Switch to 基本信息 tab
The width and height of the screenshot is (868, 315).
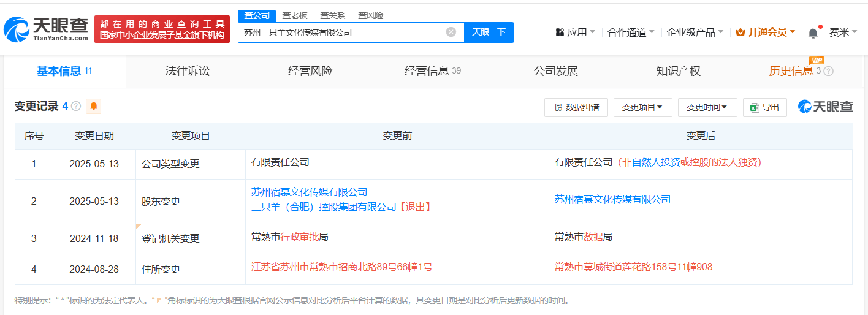(x=64, y=71)
